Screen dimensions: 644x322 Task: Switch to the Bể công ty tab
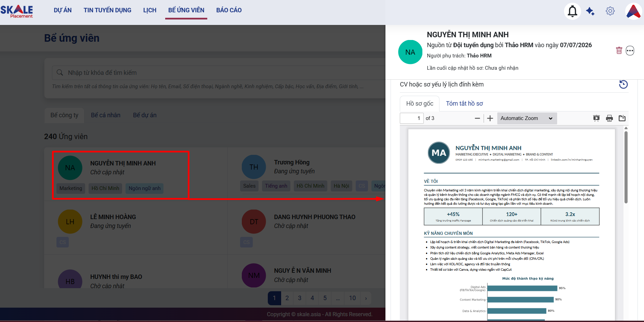point(64,115)
